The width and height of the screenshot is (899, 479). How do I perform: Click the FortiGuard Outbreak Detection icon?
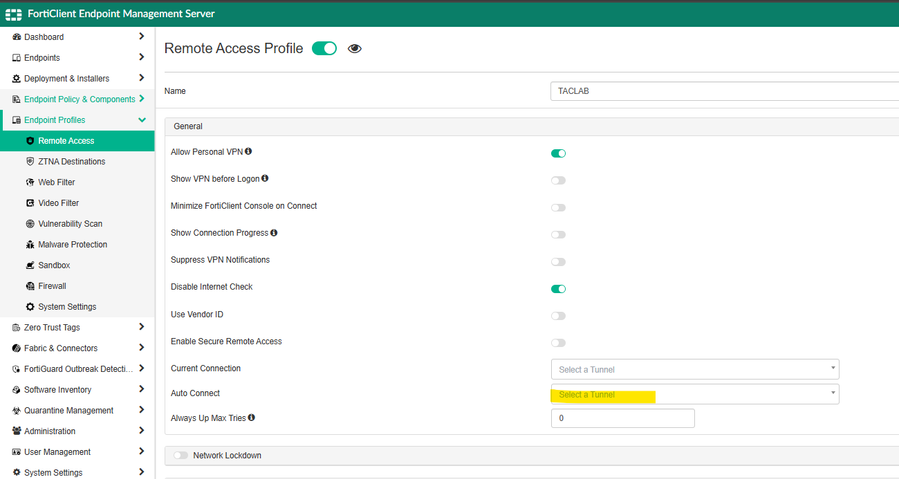(x=17, y=369)
